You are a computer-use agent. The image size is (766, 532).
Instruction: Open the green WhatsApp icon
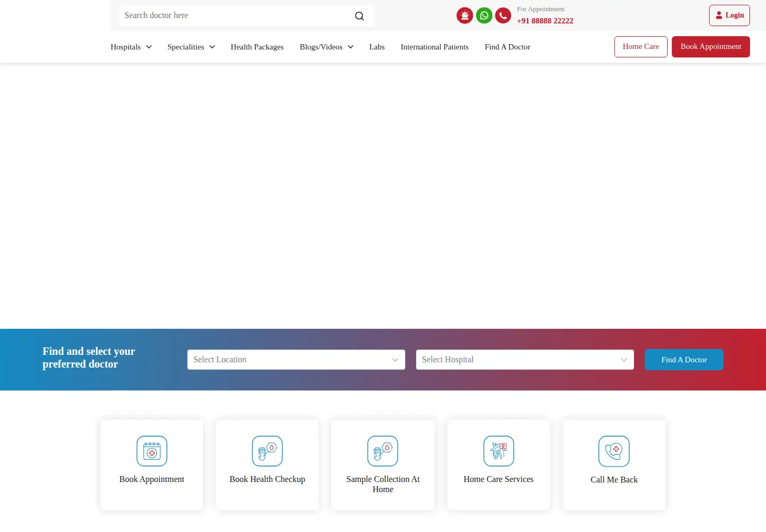(x=484, y=15)
